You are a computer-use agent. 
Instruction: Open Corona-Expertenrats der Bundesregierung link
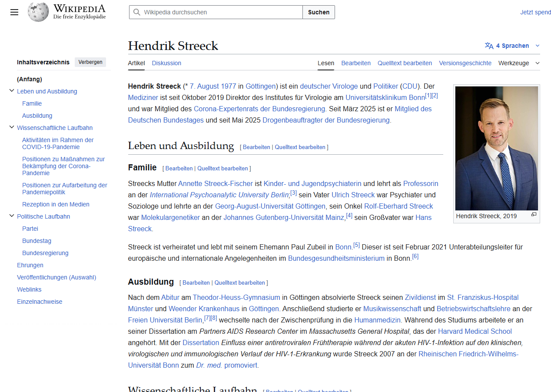pos(260,109)
